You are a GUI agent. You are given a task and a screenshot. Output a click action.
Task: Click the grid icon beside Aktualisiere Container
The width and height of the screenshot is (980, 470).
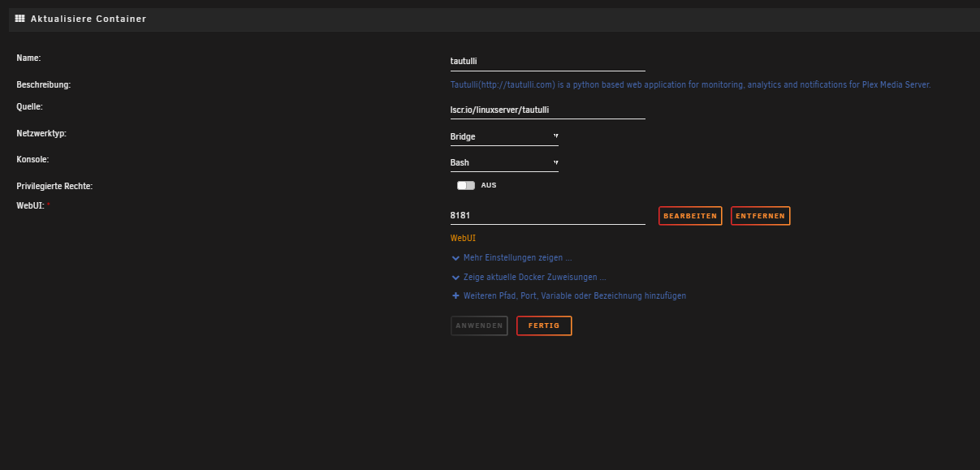pos(20,19)
